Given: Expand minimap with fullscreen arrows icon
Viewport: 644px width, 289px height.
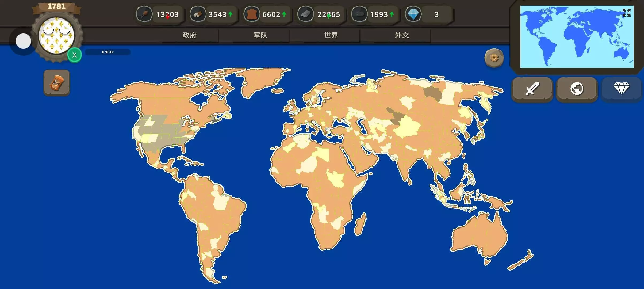Looking at the screenshot, I should [x=626, y=13].
